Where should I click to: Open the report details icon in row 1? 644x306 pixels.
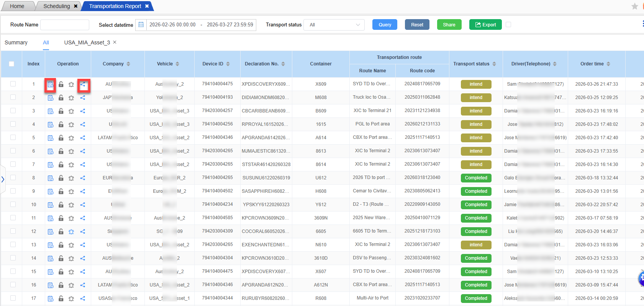point(51,85)
